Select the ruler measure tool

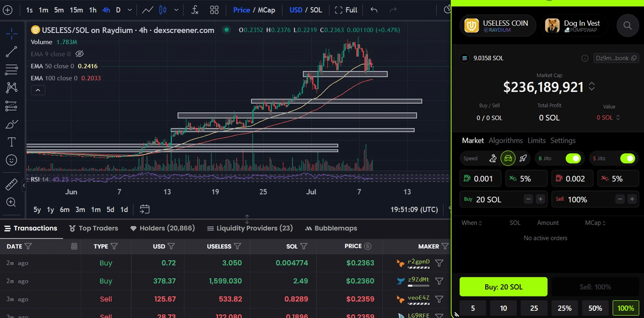click(11, 184)
